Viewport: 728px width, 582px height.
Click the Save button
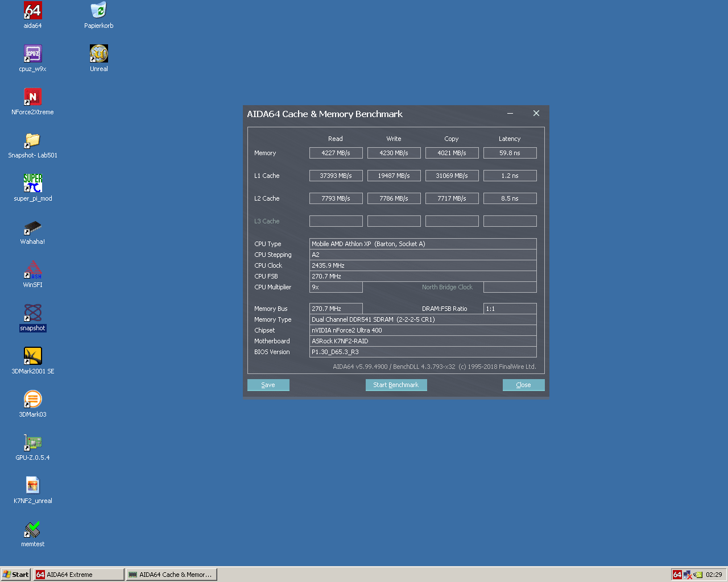click(x=268, y=385)
